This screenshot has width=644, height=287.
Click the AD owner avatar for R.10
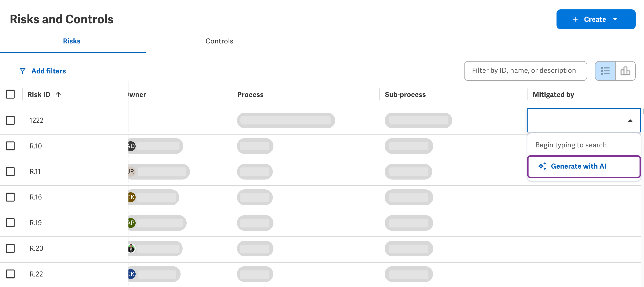pos(132,146)
